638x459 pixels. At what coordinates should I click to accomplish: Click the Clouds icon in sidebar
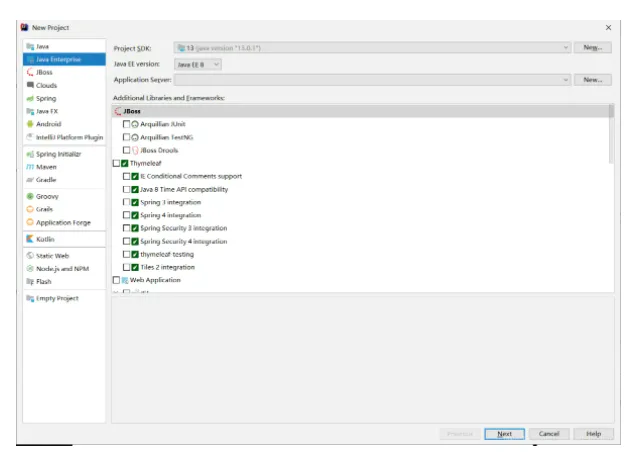click(x=30, y=85)
